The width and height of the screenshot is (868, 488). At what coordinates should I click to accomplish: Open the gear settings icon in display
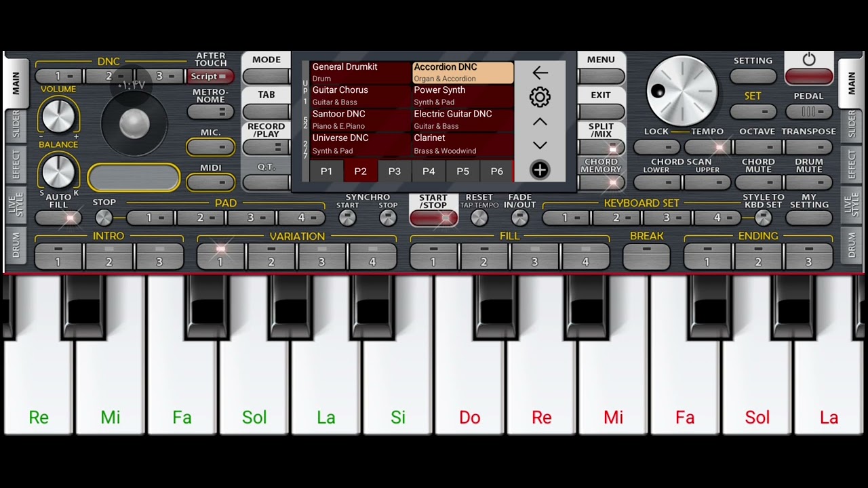pyautogui.click(x=540, y=97)
